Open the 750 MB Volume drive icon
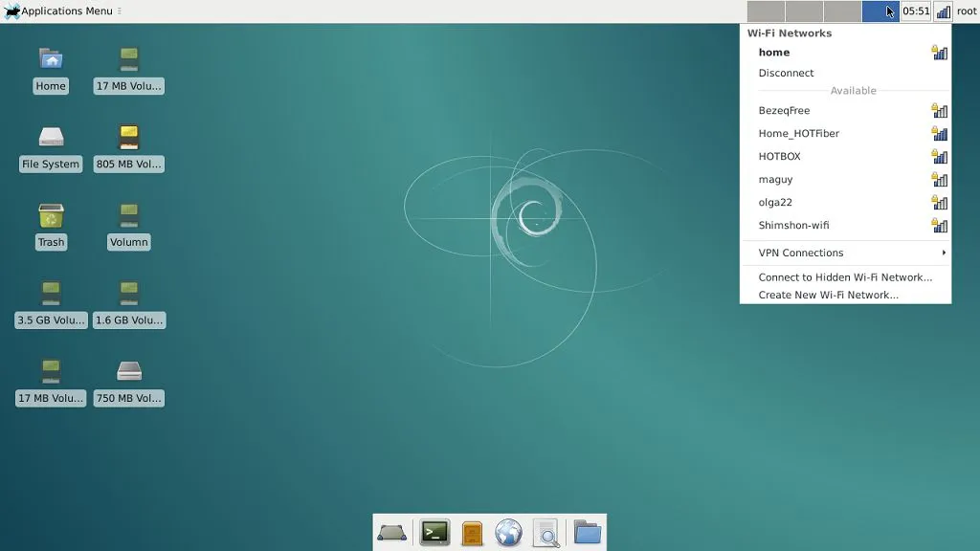 coord(128,373)
